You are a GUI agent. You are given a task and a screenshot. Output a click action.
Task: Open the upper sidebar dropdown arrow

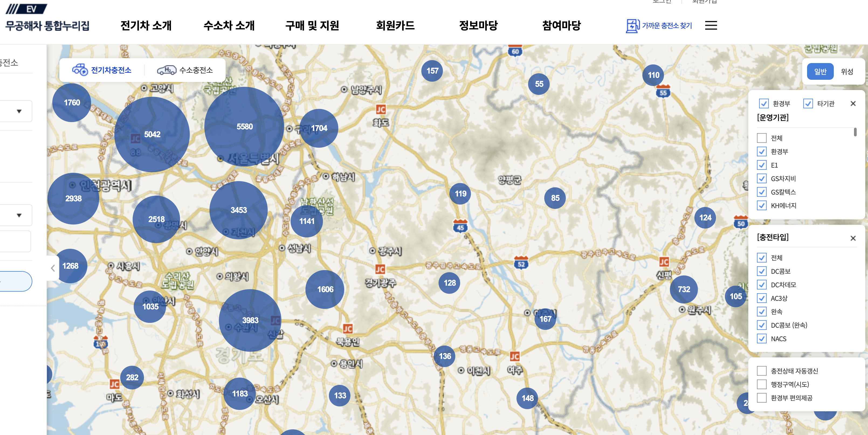coord(19,111)
